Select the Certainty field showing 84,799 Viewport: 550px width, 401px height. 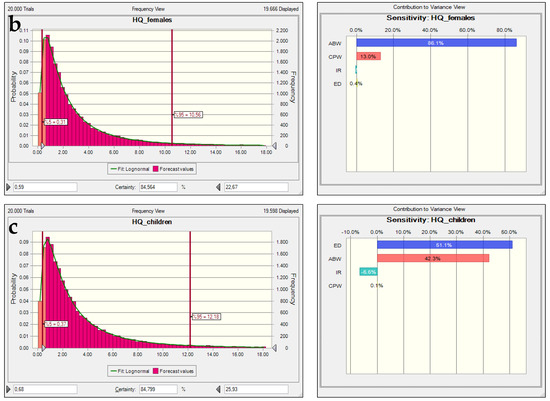click(x=158, y=389)
